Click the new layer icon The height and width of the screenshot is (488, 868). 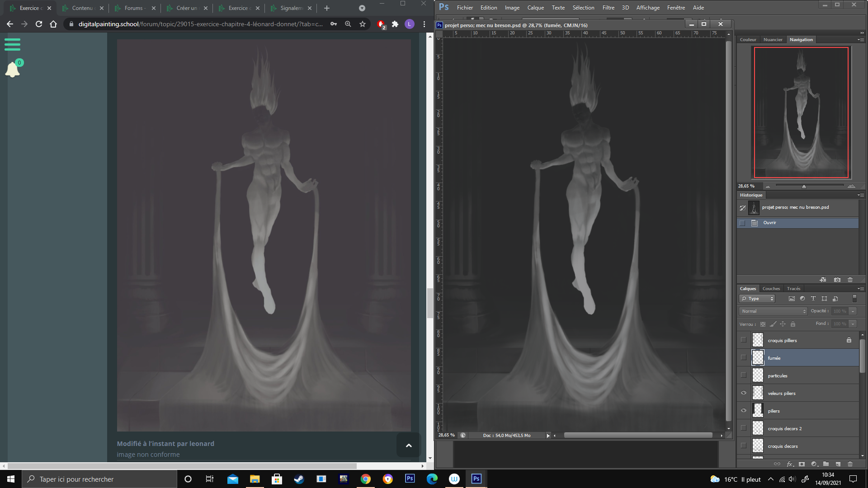(x=838, y=464)
